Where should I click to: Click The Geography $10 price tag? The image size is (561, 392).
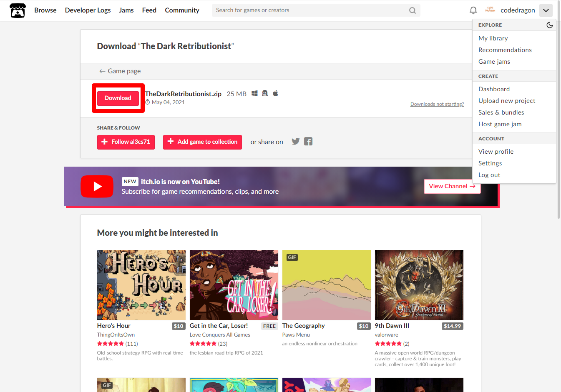click(x=364, y=326)
